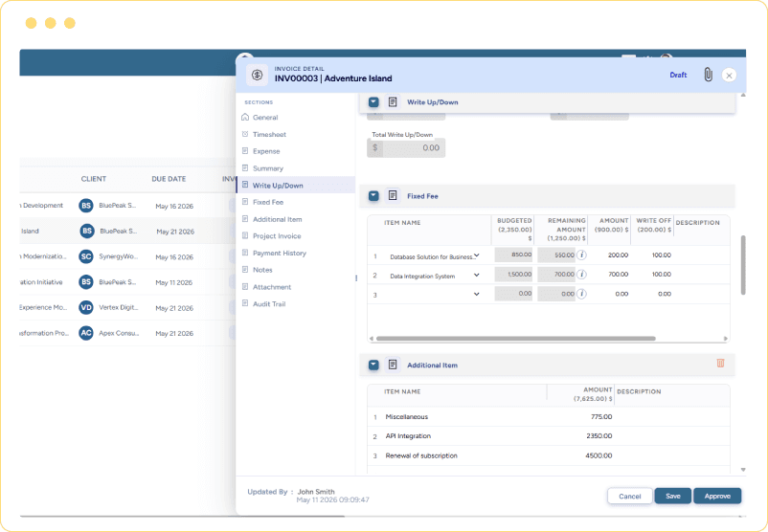Screen dimensions: 768x532
Task: Click the Draft status label
Action: point(678,75)
